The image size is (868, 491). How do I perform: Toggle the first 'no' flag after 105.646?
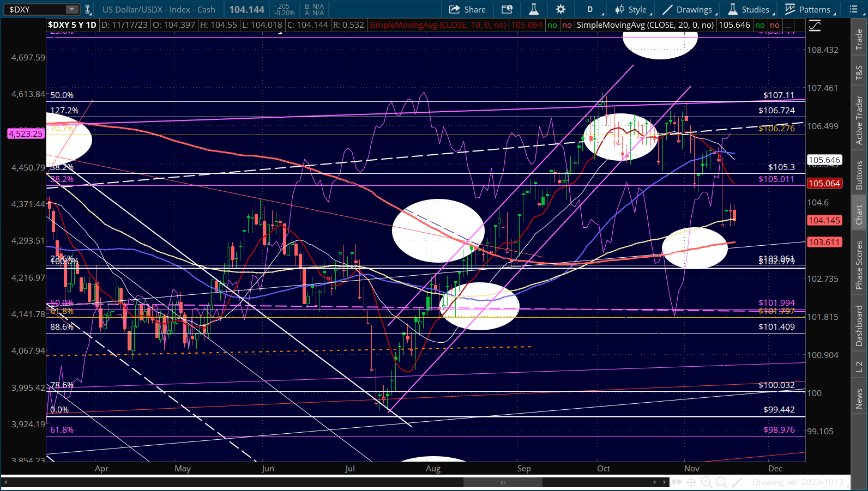pos(759,25)
